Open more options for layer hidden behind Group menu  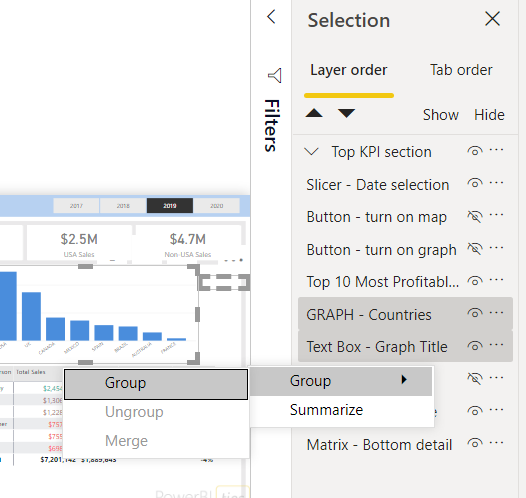point(496,378)
